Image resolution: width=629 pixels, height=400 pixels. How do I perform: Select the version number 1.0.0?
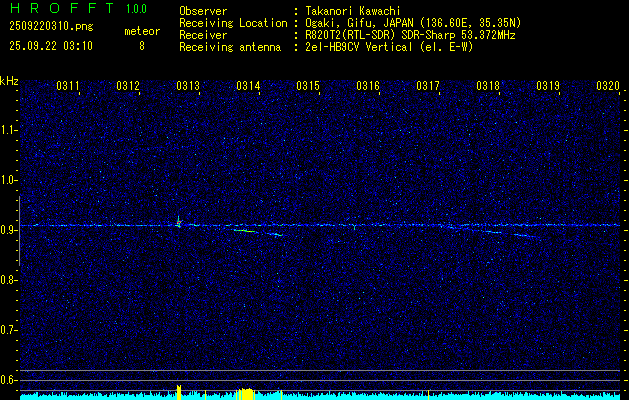136,8
